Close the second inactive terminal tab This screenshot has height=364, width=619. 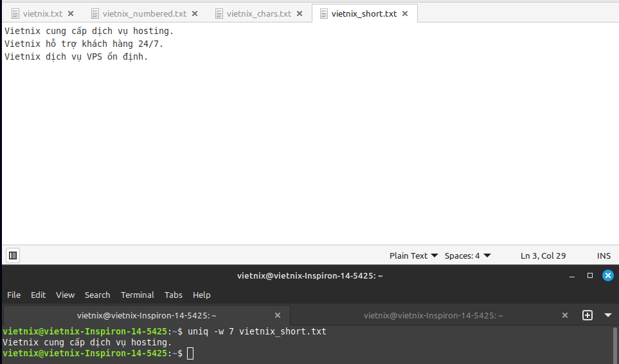[565, 315]
